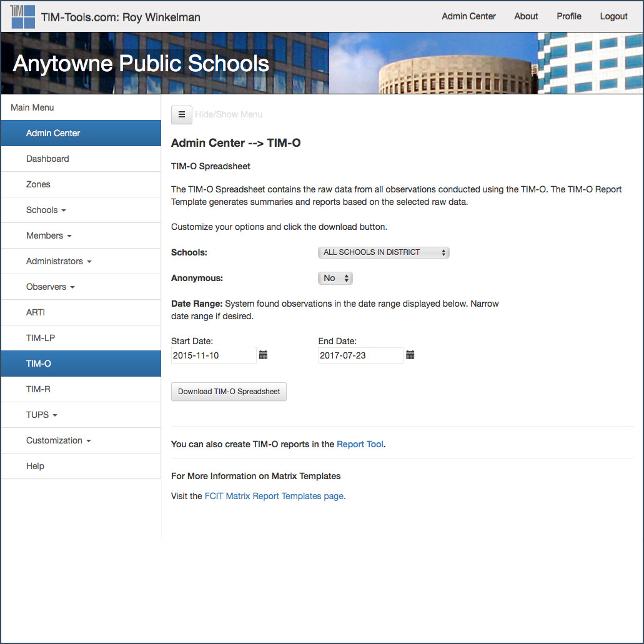Expand the Members sidebar submenu

[81, 235]
